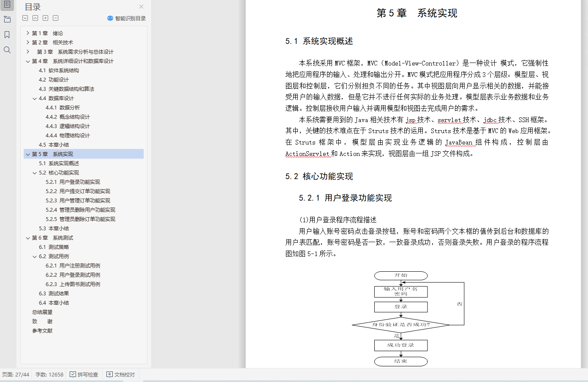
Task: Open 5.2.4 管理员删除用户功能实现
Action: pyautogui.click(x=80, y=210)
